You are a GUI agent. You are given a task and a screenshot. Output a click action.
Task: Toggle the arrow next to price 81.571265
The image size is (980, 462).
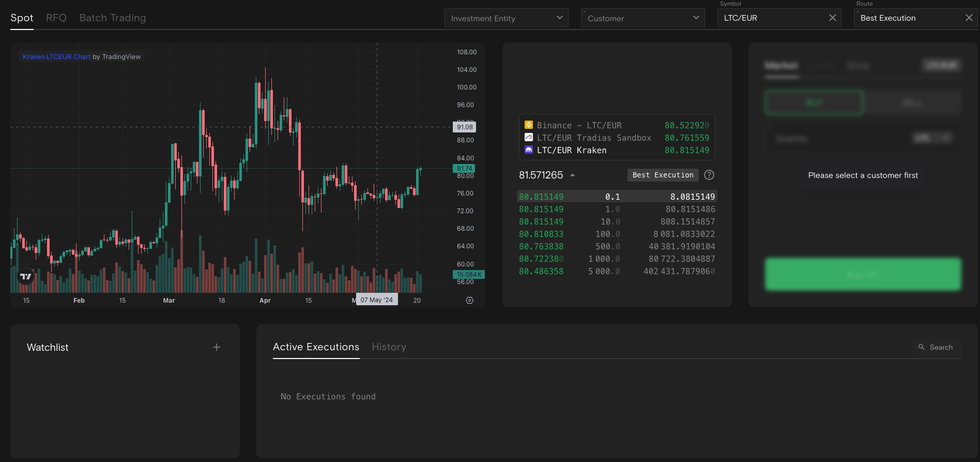click(573, 175)
